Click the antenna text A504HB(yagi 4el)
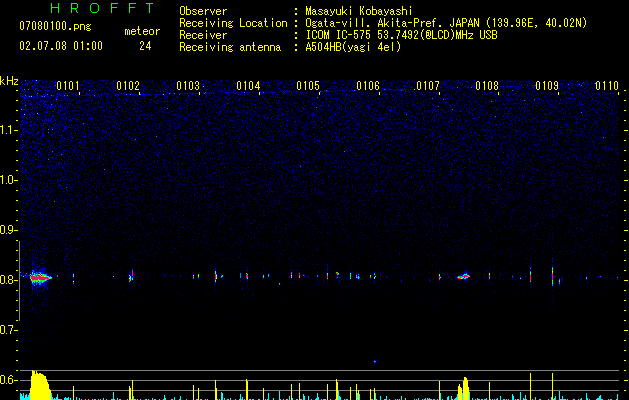 pyautogui.click(x=353, y=47)
